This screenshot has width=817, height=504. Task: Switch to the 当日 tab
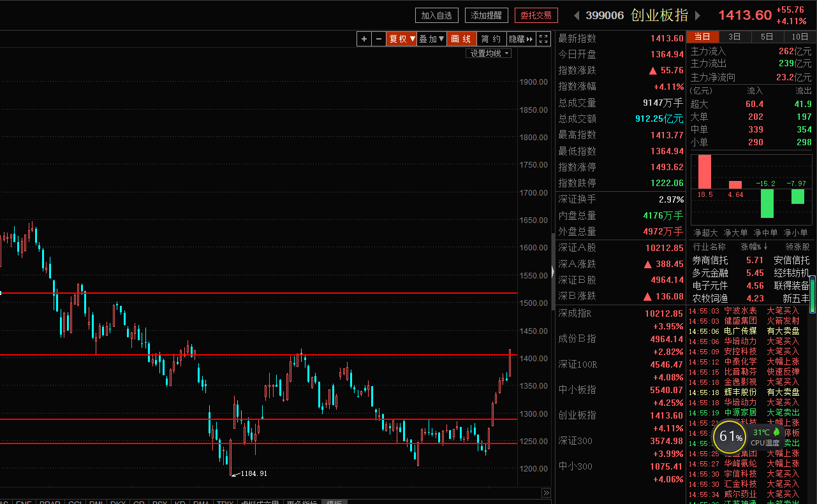tap(702, 37)
